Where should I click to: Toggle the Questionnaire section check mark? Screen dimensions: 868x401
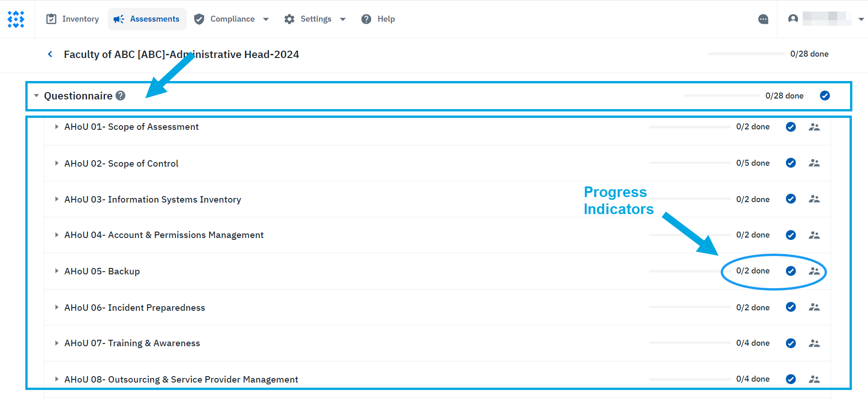tap(825, 96)
